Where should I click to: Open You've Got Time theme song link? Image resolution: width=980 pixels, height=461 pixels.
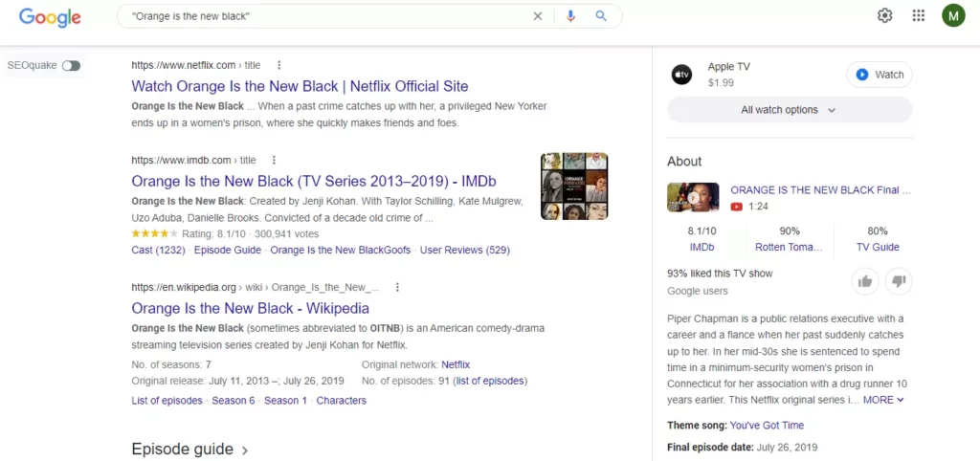767,426
